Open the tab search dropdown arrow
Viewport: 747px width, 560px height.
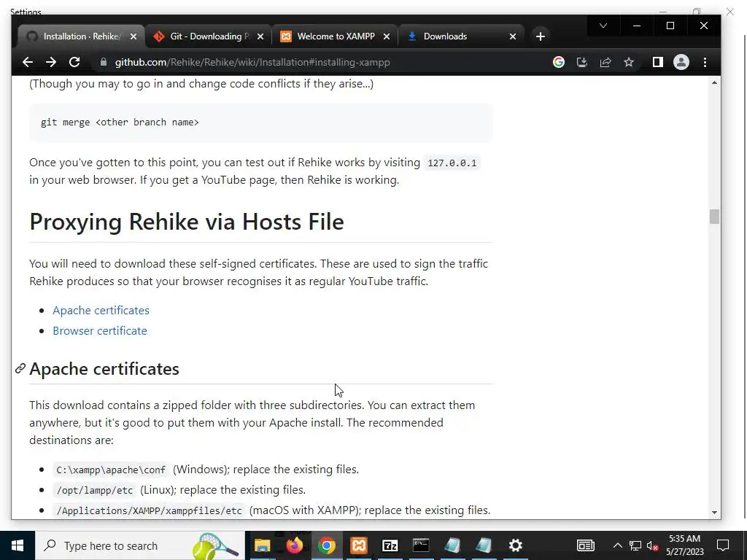[x=603, y=26]
